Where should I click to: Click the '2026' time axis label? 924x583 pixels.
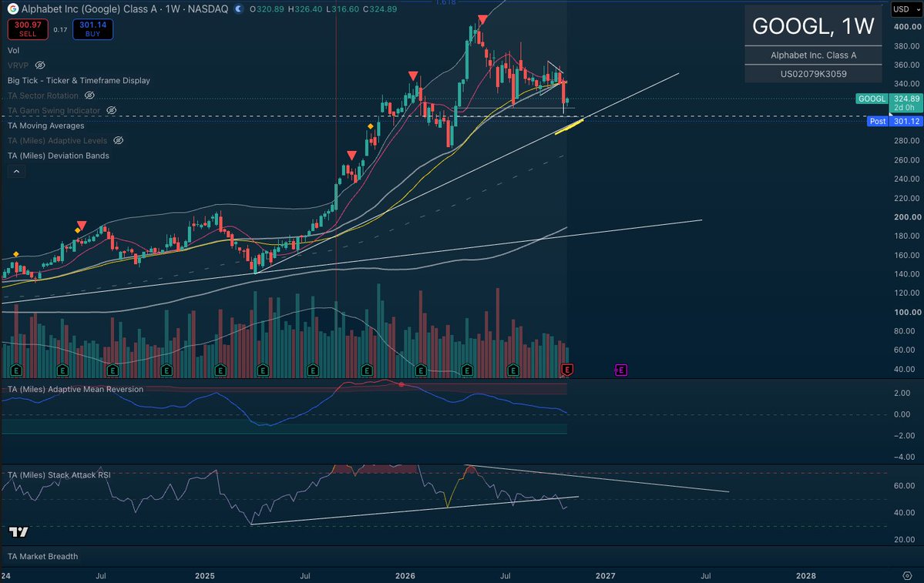pyautogui.click(x=405, y=576)
